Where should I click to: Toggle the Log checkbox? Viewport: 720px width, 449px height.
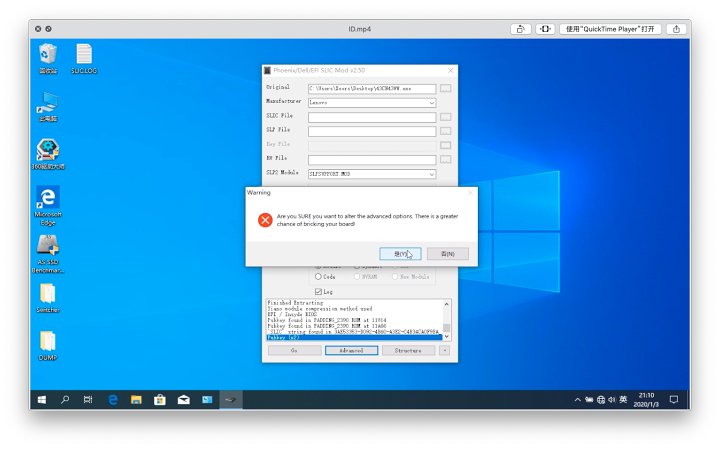[320, 291]
